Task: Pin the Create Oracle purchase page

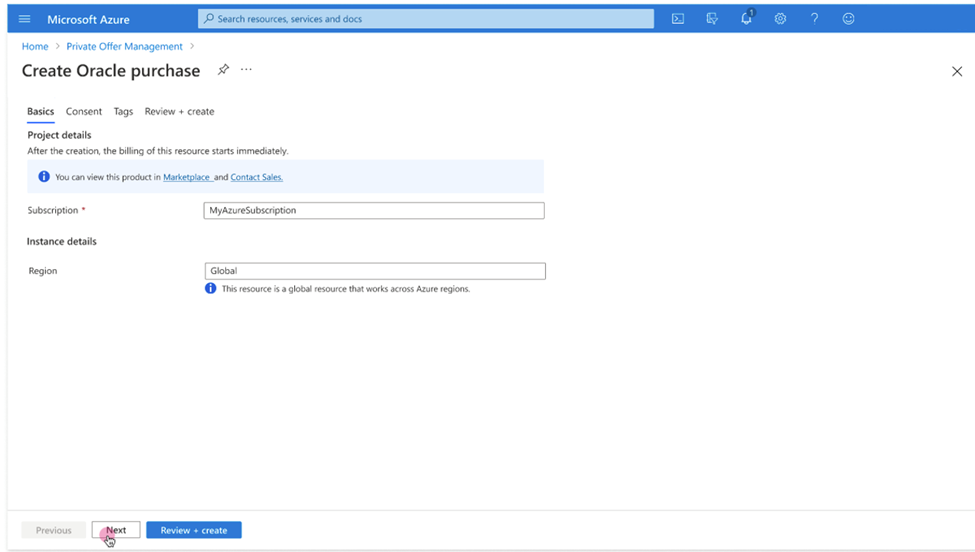Action: pyautogui.click(x=223, y=70)
